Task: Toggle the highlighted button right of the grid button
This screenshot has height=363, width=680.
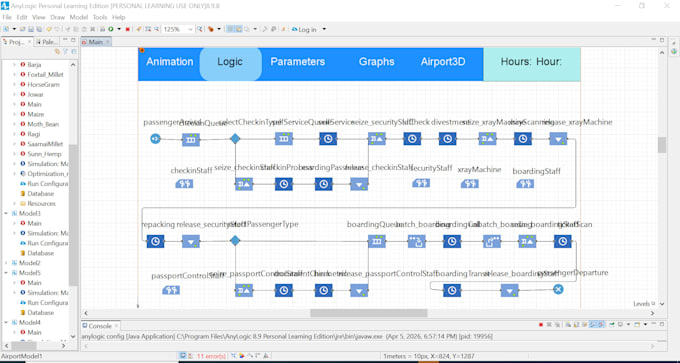Action: click(x=239, y=29)
